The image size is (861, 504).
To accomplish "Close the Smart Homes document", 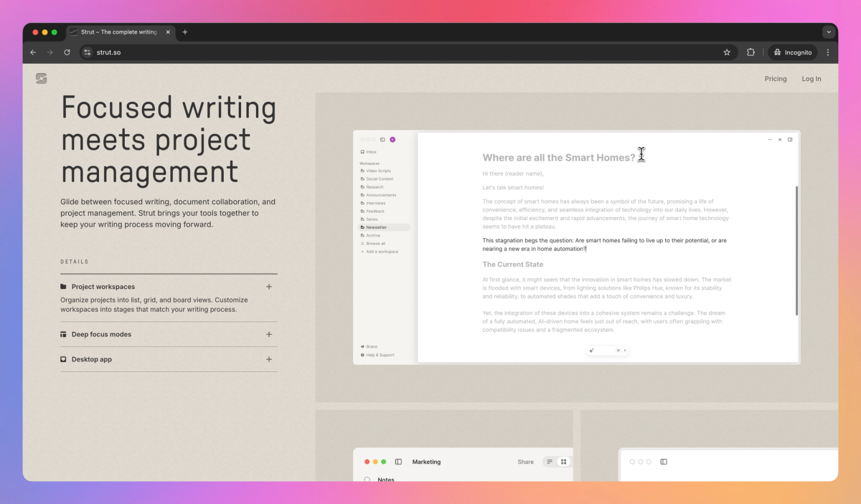I will [x=780, y=140].
